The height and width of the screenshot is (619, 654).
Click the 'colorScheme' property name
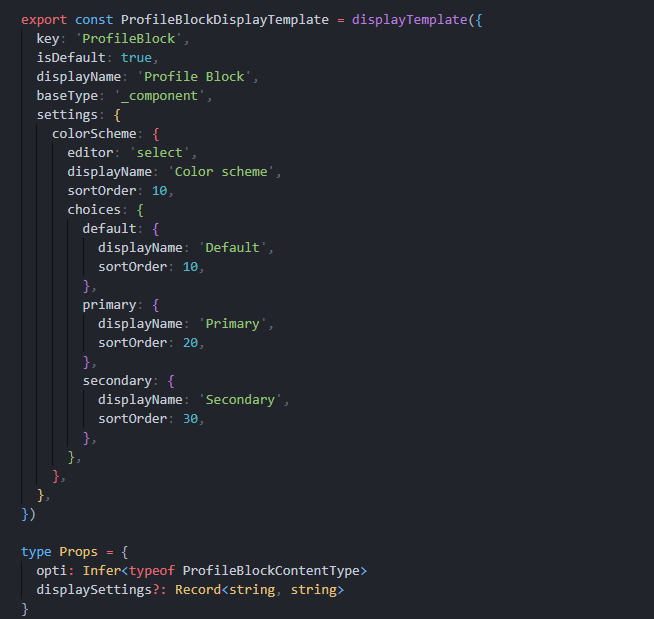[94, 134]
